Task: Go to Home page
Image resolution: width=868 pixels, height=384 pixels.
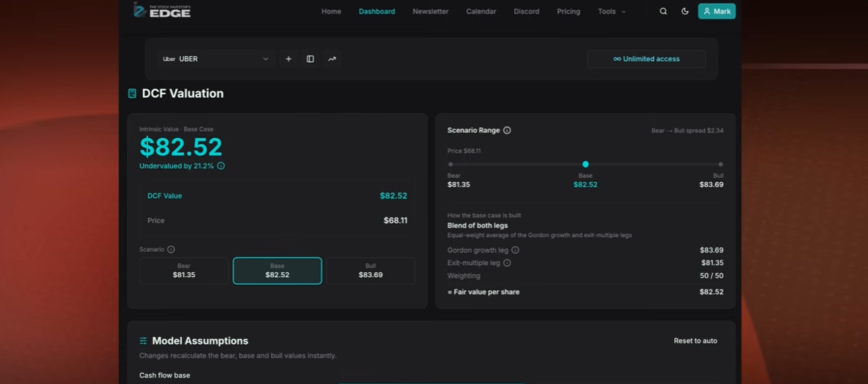Action: [x=331, y=11]
